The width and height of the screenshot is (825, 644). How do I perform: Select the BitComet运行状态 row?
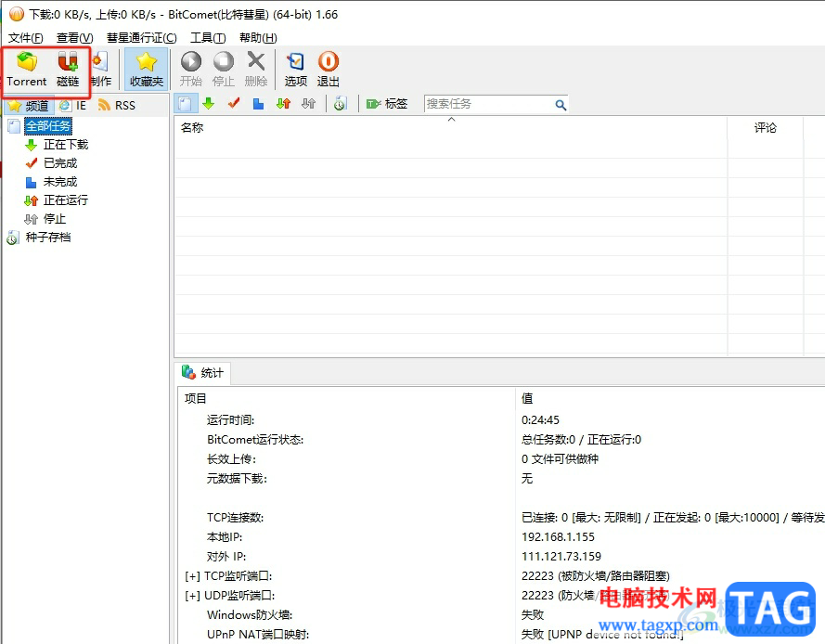pyautogui.click(x=502, y=440)
